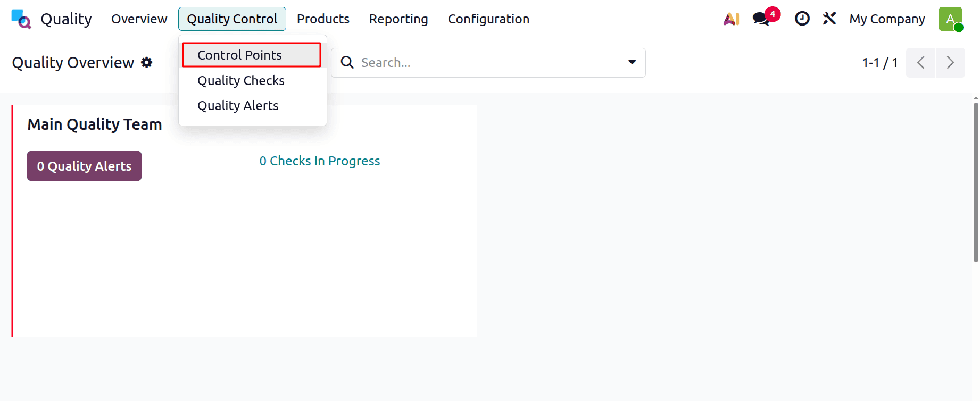
Task: Open the Reporting menu
Action: pos(398,19)
